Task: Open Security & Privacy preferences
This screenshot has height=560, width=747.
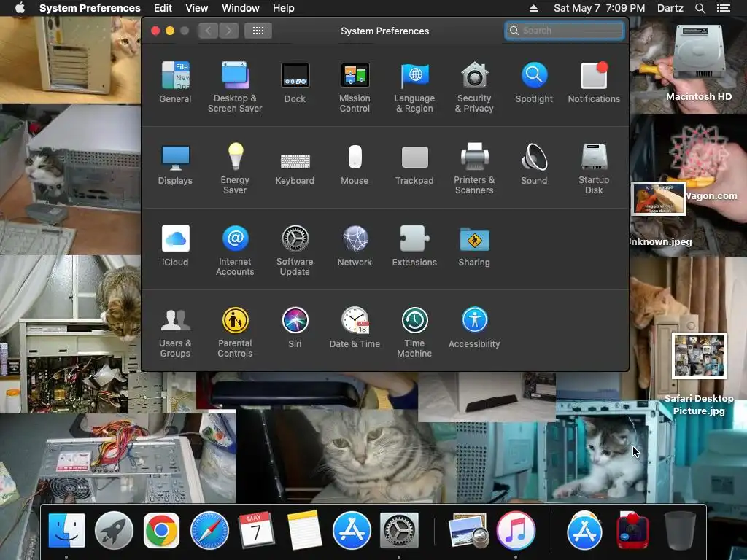Action: point(474,87)
